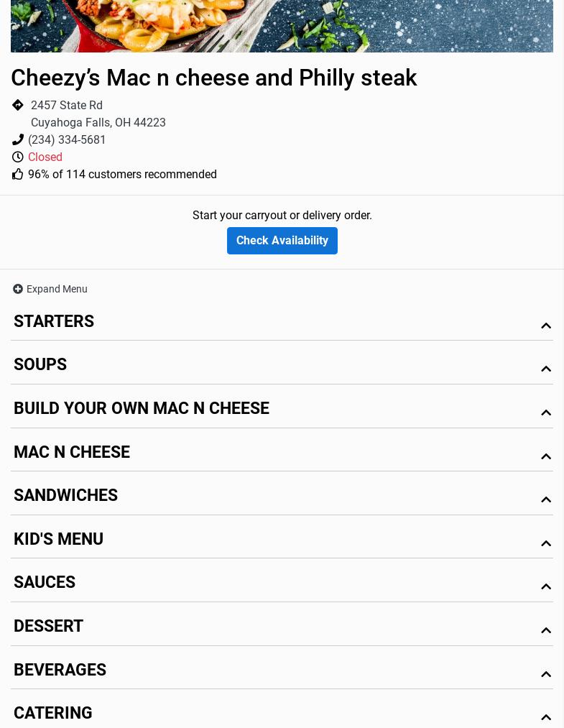Toggle the Build Your Own Mac N Cheese chevron

click(x=546, y=413)
